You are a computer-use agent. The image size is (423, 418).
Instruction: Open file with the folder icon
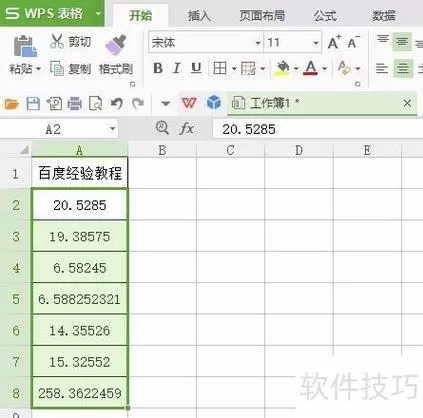pos(12,104)
